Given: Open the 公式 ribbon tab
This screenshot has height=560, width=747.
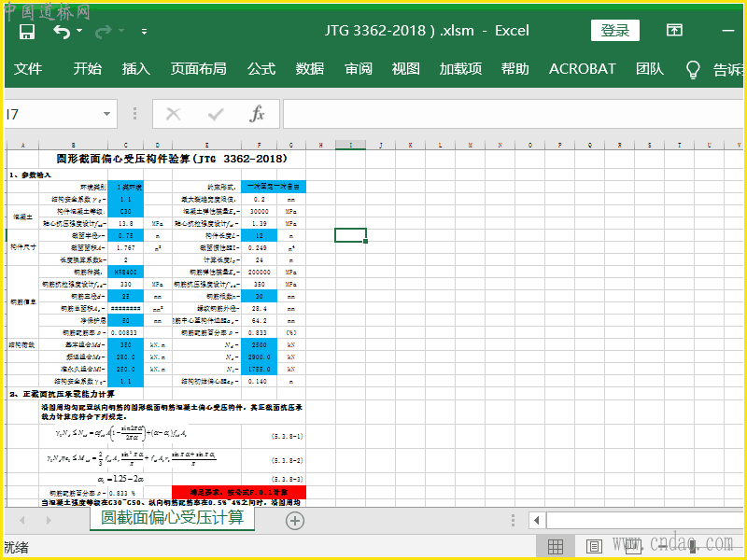Looking at the screenshot, I should tap(261, 69).
